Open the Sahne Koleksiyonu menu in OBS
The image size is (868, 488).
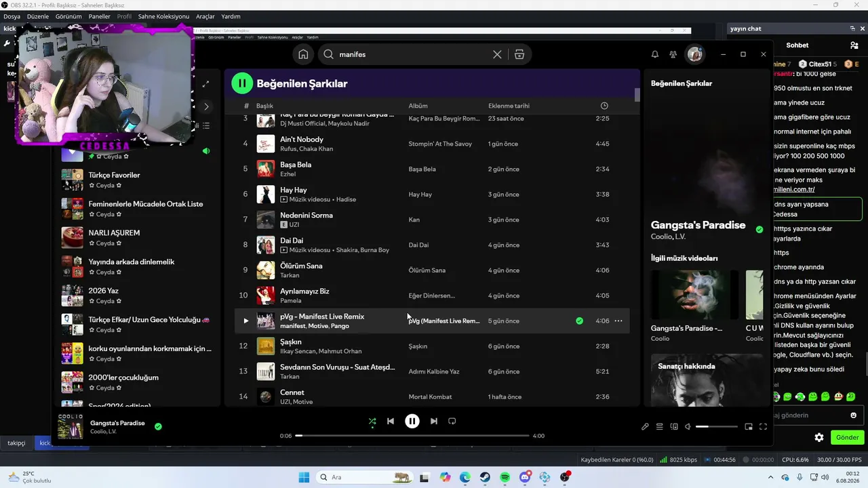(163, 16)
